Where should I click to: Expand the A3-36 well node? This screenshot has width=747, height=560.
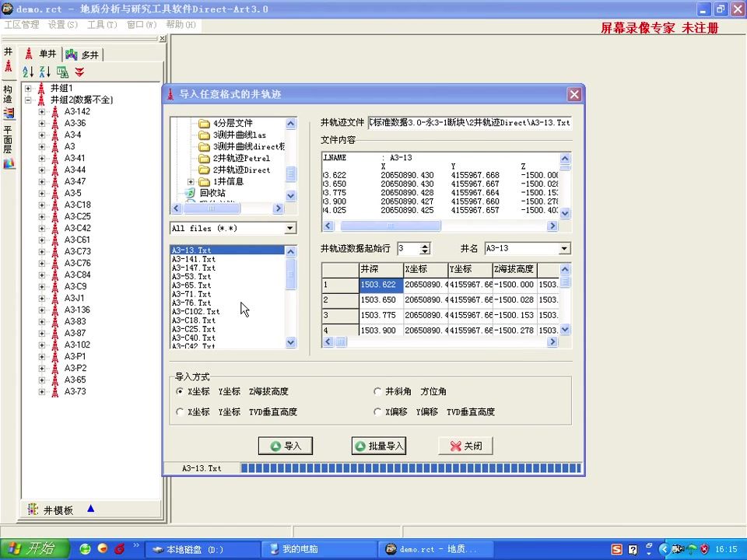click(x=42, y=124)
